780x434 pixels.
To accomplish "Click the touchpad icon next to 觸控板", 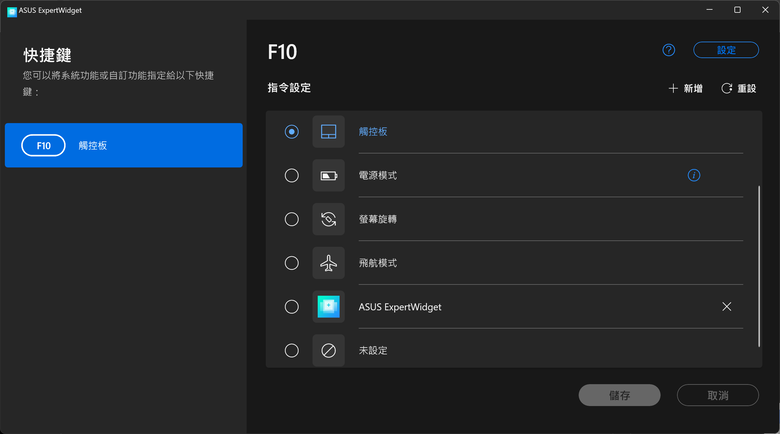I will [328, 132].
